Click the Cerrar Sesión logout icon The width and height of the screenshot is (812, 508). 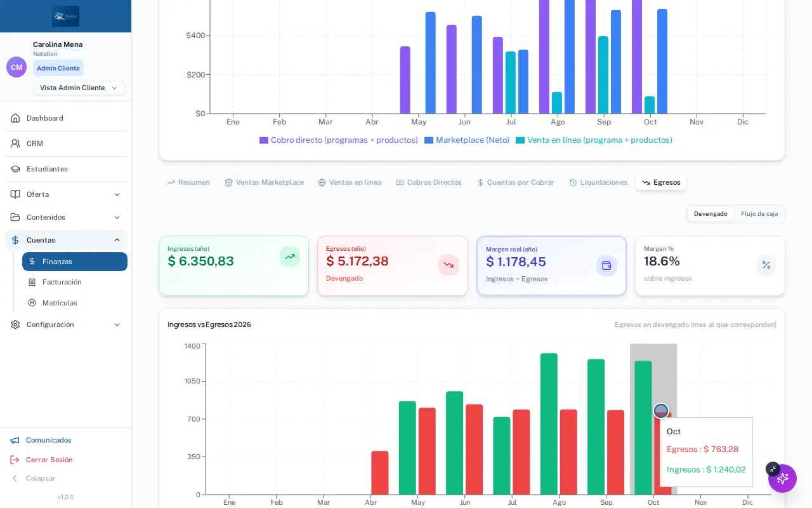click(x=15, y=460)
